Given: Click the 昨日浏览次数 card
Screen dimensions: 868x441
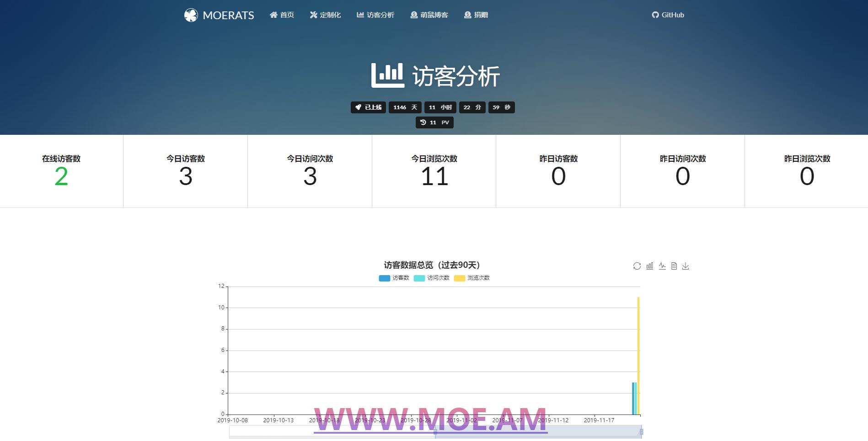Looking at the screenshot, I should (x=807, y=171).
